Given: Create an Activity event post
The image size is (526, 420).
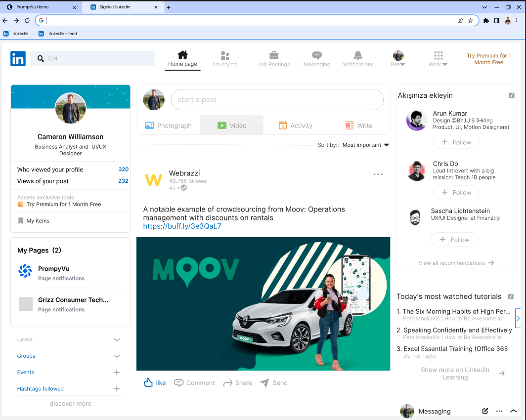Looking at the screenshot, I should click(x=296, y=126).
